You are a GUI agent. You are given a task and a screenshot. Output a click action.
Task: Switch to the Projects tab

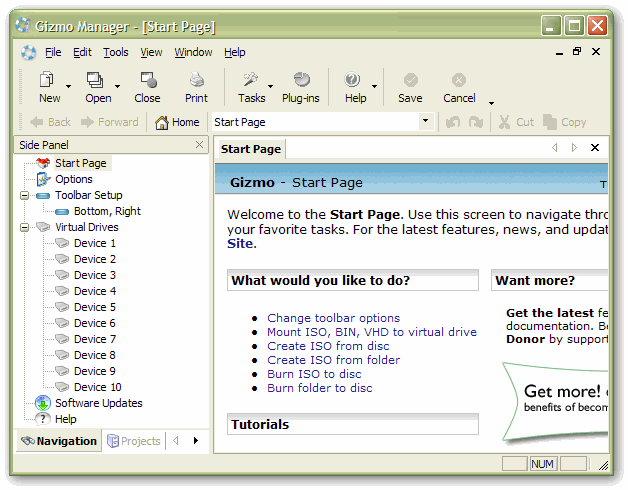coord(134,441)
